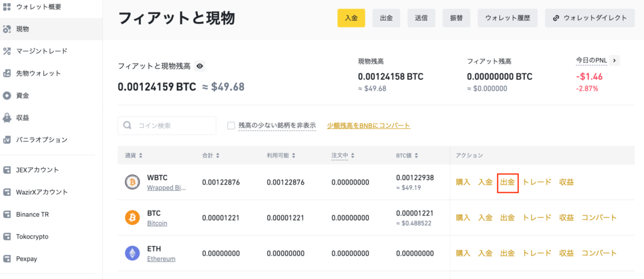The image size is (644, 279).
Task: Click today's PNL (今日のPNL) label
Action: tap(591, 61)
